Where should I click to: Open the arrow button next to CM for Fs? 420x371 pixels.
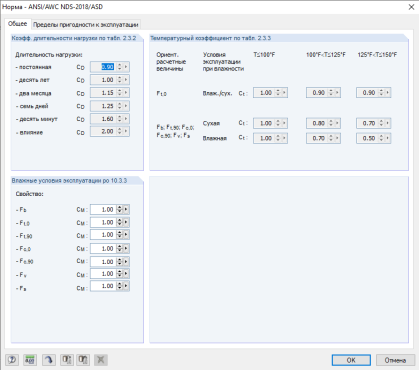(126, 286)
